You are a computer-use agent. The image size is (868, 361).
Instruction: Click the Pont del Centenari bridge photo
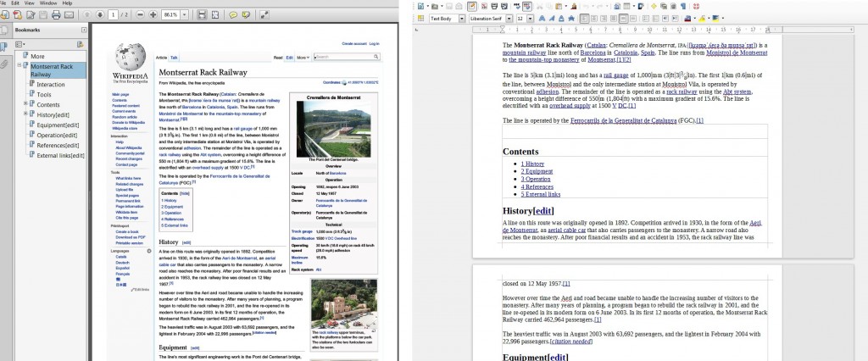pos(333,129)
